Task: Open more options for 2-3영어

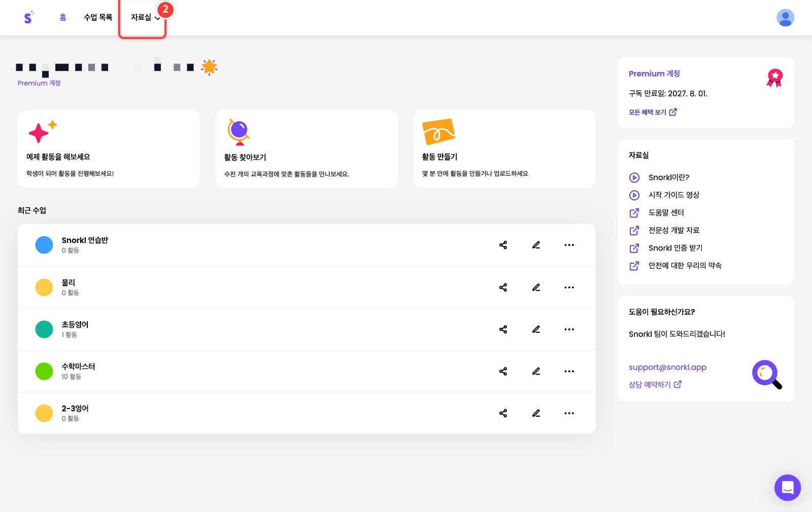Action: coord(569,413)
